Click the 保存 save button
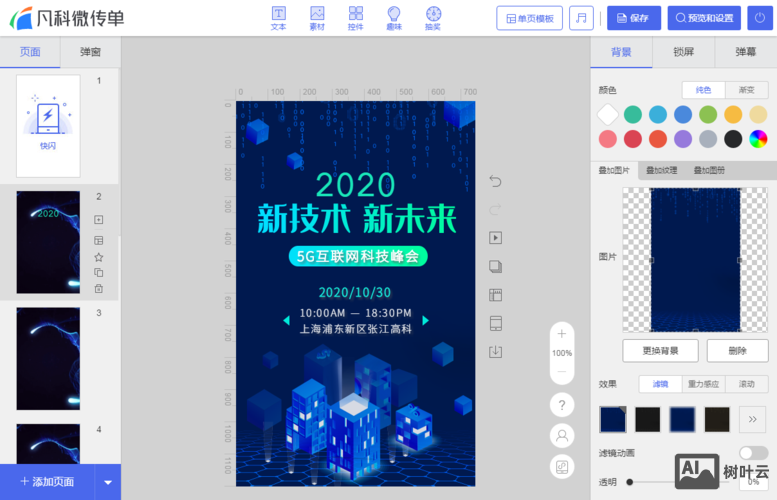The image size is (777, 500). [633, 18]
